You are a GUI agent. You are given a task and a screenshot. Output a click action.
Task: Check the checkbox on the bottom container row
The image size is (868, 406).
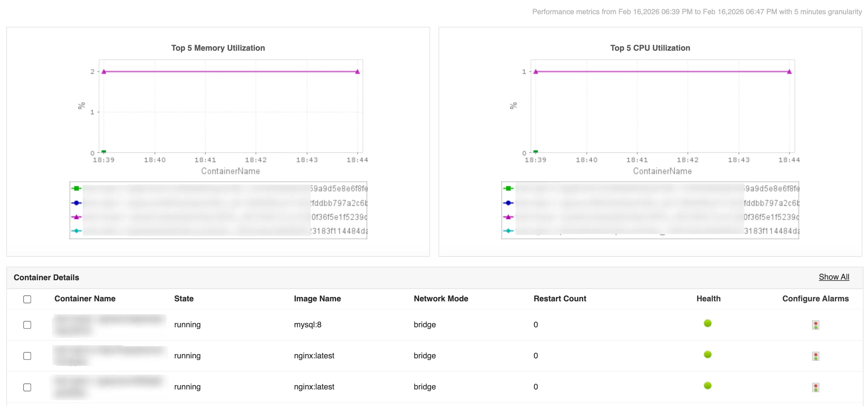(27, 387)
